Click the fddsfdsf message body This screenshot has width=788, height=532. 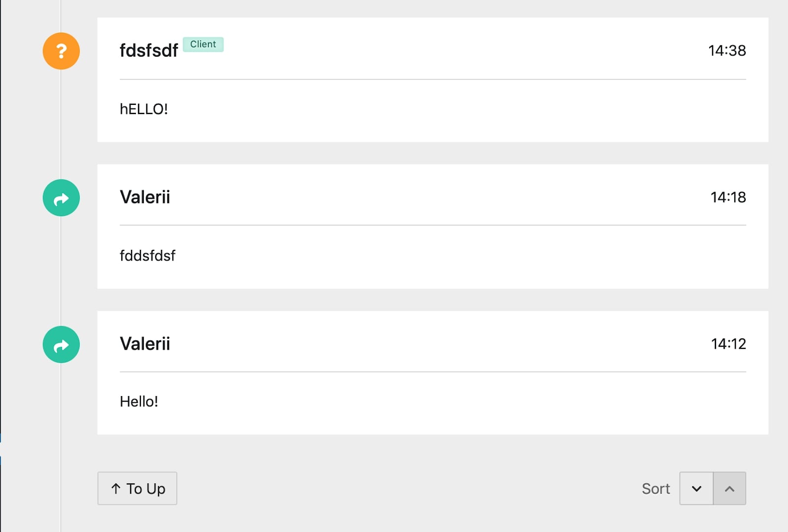click(147, 256)
